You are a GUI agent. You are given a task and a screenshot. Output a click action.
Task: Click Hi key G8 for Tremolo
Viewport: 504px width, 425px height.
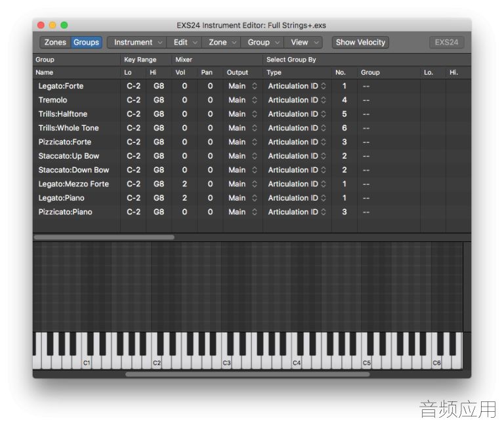click(x=159, y=100)
